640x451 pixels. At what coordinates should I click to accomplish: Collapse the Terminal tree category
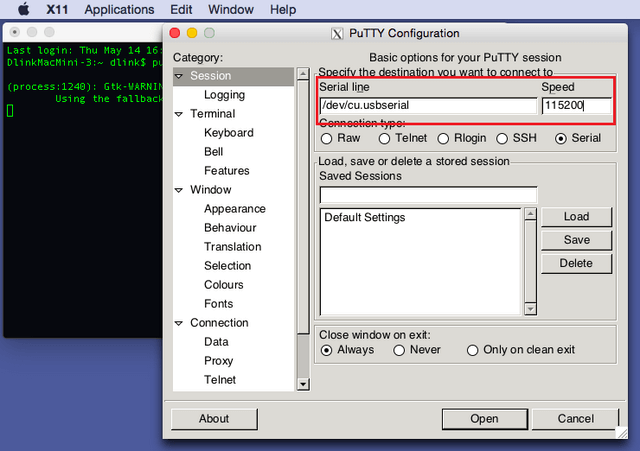pyautogui.click(x=178, y=114)
